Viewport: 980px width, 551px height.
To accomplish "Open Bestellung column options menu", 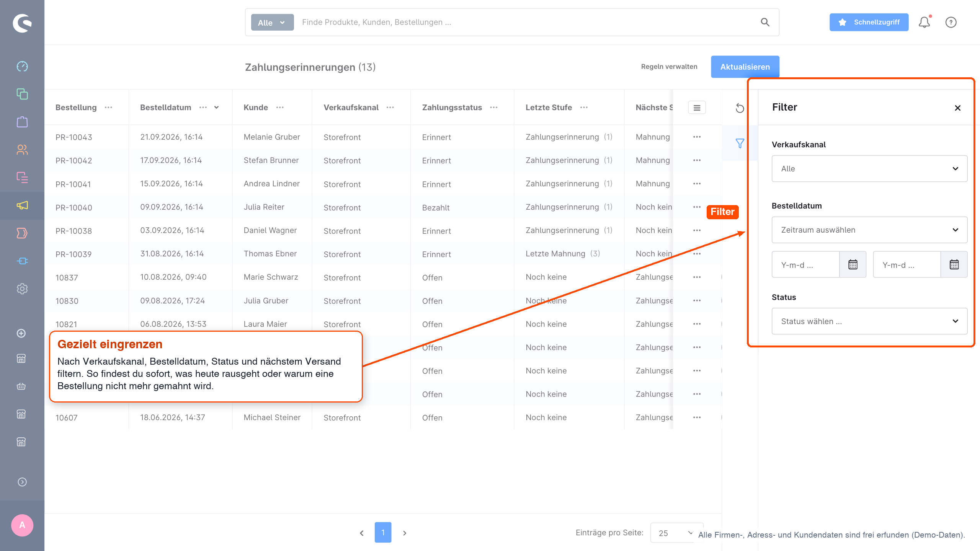I will click(109, 108).
